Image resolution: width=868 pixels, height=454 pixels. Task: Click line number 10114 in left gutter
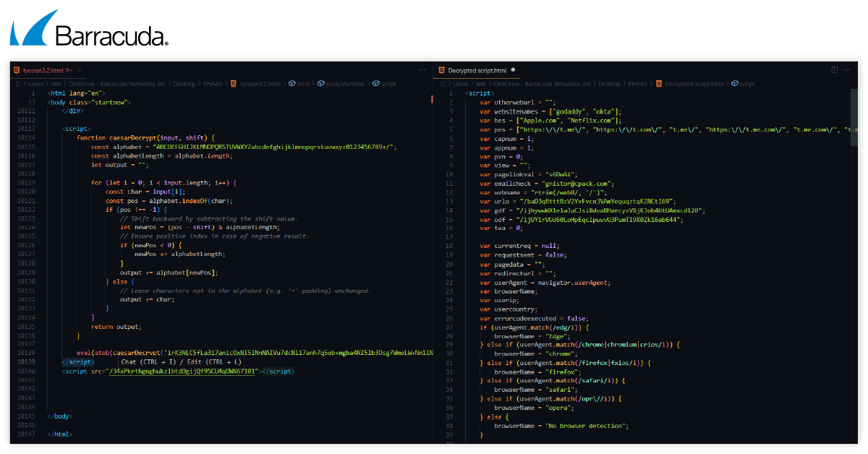tap(27, 137)
